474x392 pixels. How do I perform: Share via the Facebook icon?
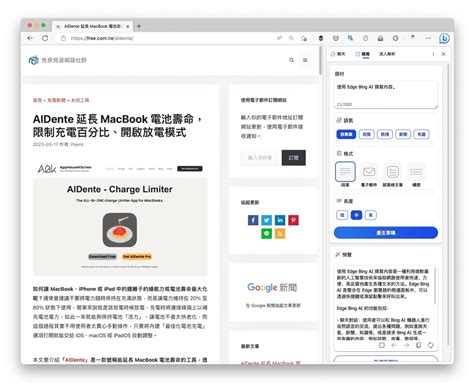pyautogui.click(x=253, y=220)
